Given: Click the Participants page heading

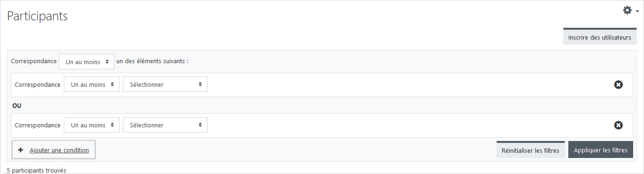Looking at the screenshot, I should (37, 16).
